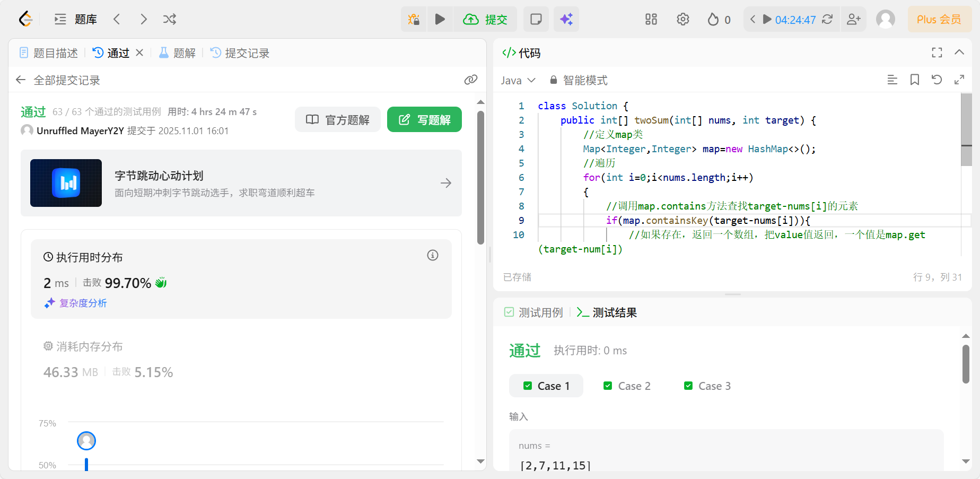980x479 pixels.
Task: Click the 提交 submit button
Action: (485, 20)
